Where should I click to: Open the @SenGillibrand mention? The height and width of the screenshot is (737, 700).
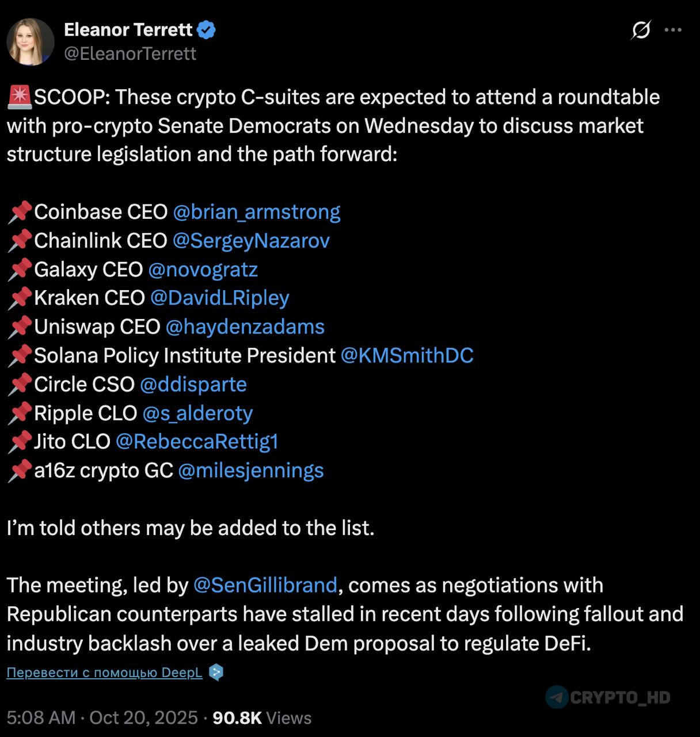pos(265,586)
